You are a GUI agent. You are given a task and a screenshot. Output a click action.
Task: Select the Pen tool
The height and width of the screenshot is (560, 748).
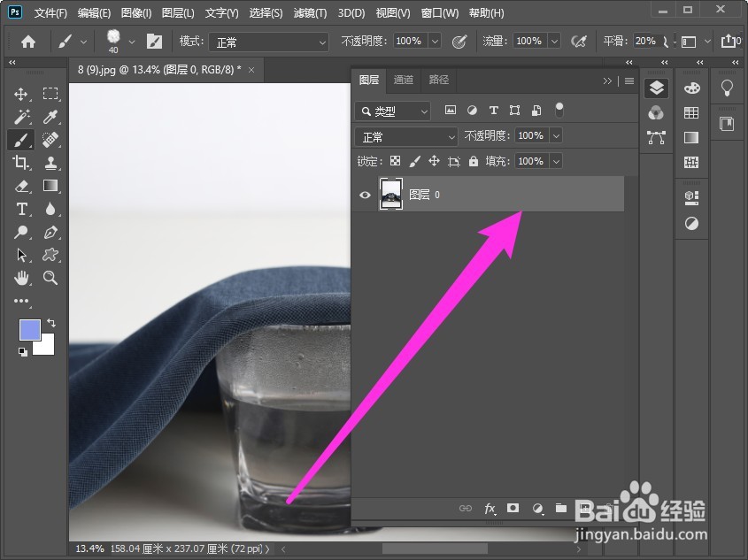coord(50,232)
